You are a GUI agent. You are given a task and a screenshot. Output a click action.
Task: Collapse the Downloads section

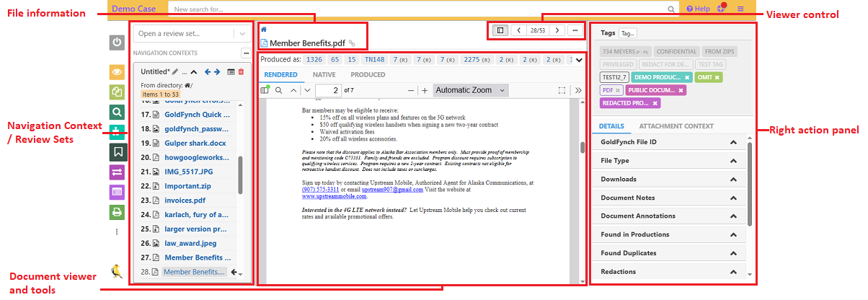click(733, 180)
